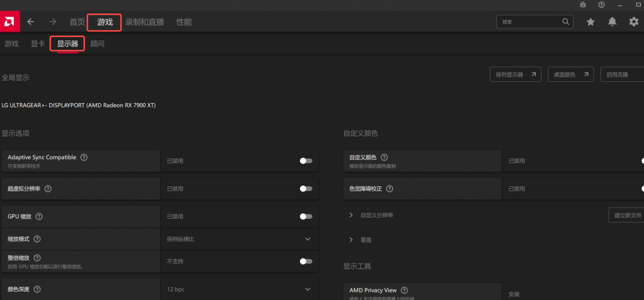This screenshot has height=300, width=644.
Task: Show help for Adaptive Sync Compatible
Action: (84, 157)
